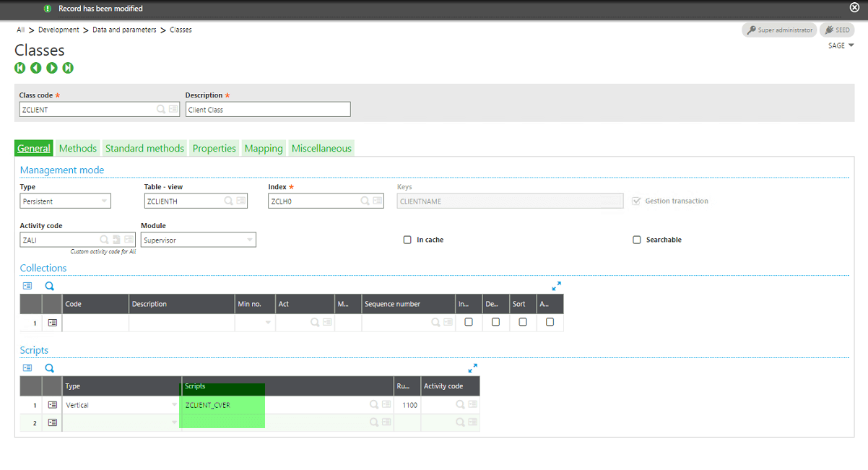Open row 1 actions in Collections grid

click(52, 323)
